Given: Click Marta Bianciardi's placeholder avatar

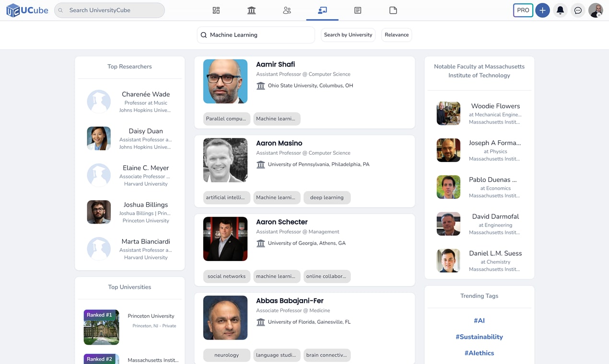Looking at the screenshot, I should (99, 249).
